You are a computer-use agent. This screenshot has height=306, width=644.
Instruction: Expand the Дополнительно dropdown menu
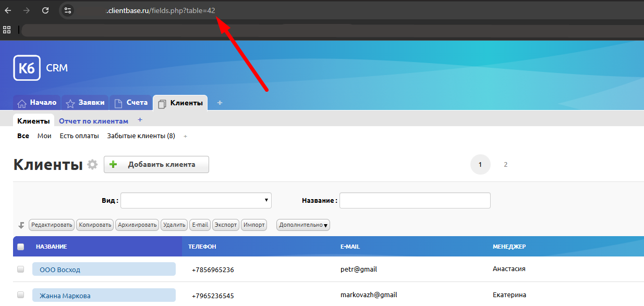point(303,225)
